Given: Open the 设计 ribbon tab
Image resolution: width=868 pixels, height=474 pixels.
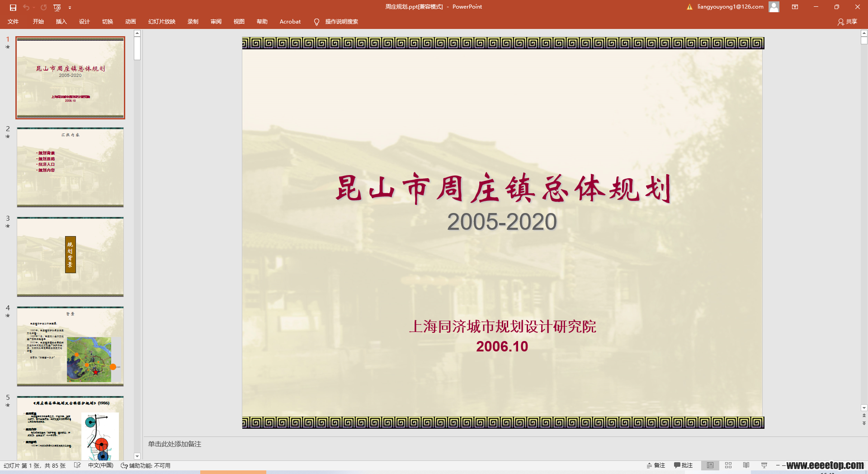Looking at the screenshot, I should point(84,21).
